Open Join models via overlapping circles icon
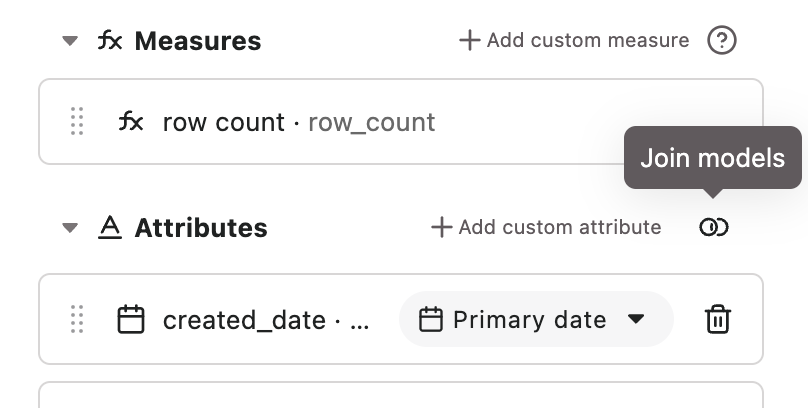 click(714, 227)
